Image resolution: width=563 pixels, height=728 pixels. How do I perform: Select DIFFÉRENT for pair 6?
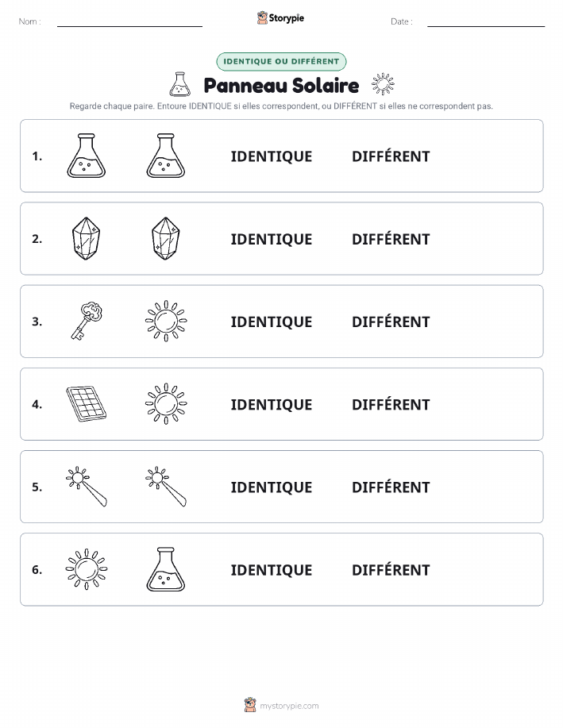(391, 568)
